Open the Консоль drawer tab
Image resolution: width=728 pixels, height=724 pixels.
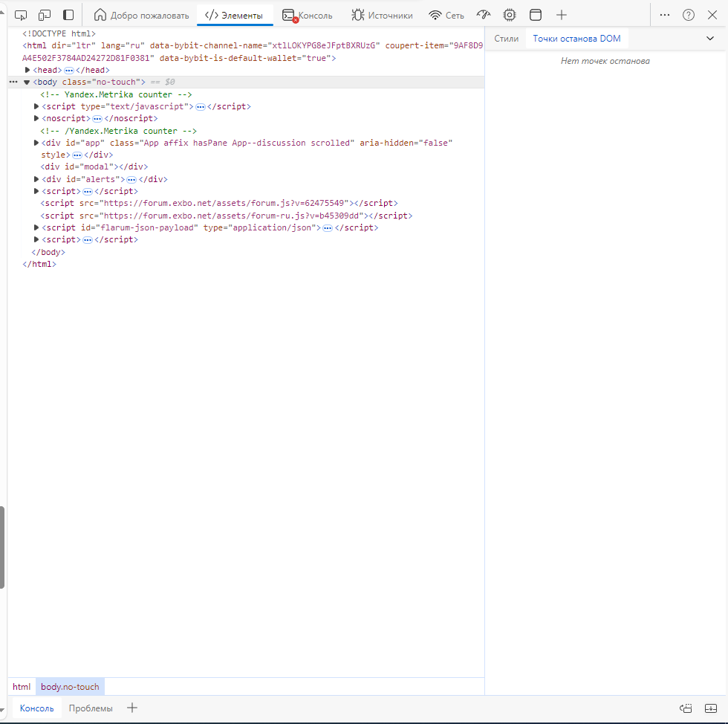coord(36,708)
